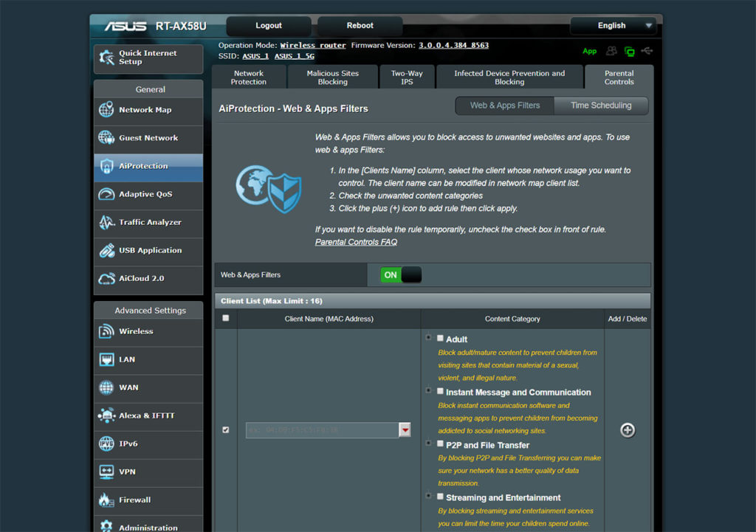Open the Parental Controls FAQ link
756x532 pixels.
(x=356, y=242)
